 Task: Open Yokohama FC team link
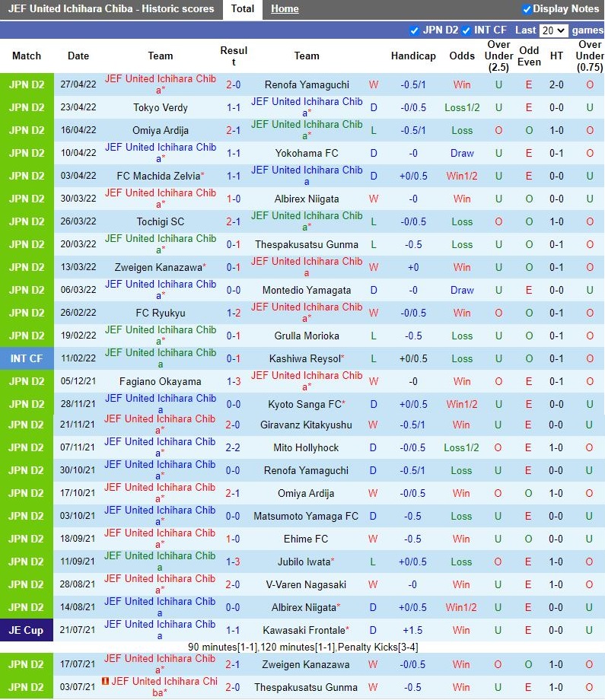click(306, 153)
